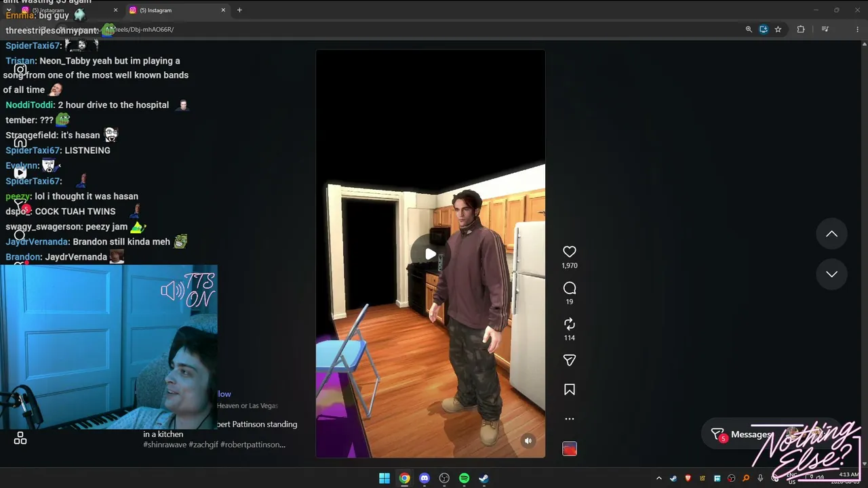This screenshot has width=868, height=488.
Task: Open the reel's more options (three dots)
Action: (x=570, y=419)
